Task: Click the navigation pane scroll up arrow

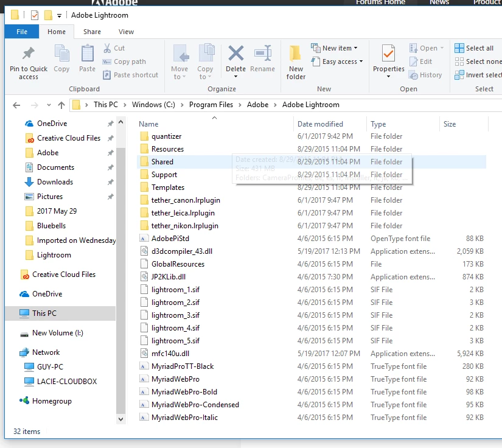Action: (120, 122)
